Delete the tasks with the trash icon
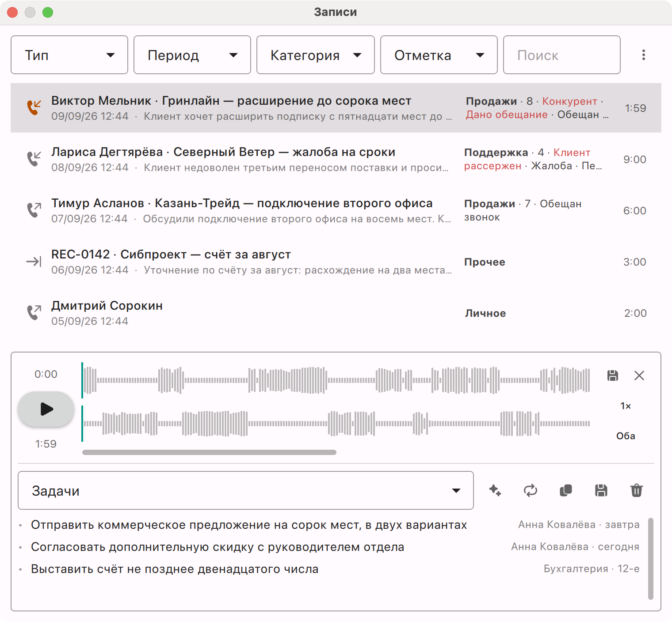This screenshot has height=622, width=672. (637, 490)
